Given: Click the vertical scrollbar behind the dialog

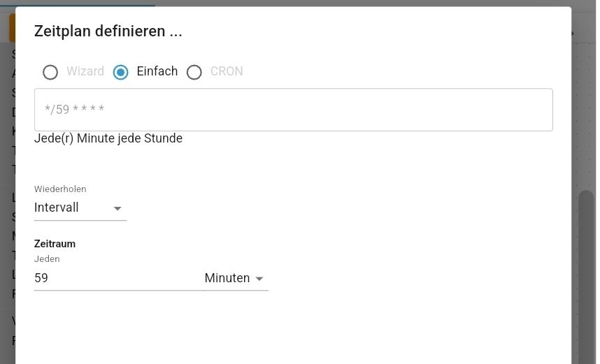Looking at the screenshot, I should point(586,265).
